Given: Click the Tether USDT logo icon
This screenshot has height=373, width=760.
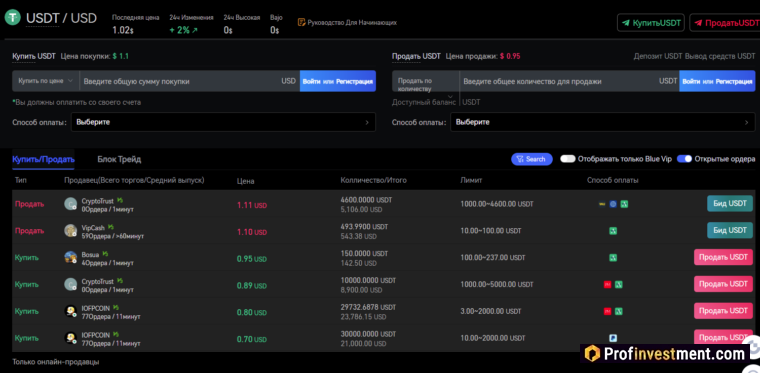Looking at the screenshot, I should [12, 17].
